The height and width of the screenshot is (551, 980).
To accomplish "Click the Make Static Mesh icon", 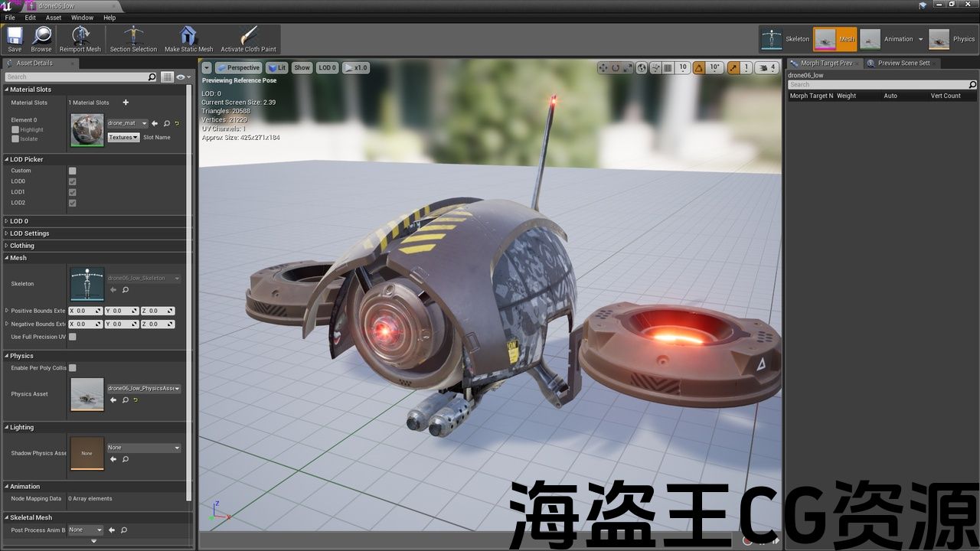I will (188, 38).
